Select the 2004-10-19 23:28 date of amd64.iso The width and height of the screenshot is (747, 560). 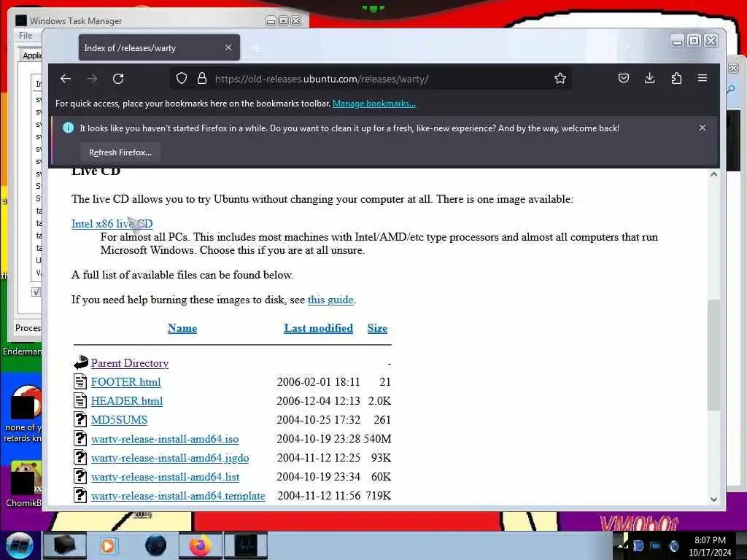pyautogui.click(x=318, y=439)
